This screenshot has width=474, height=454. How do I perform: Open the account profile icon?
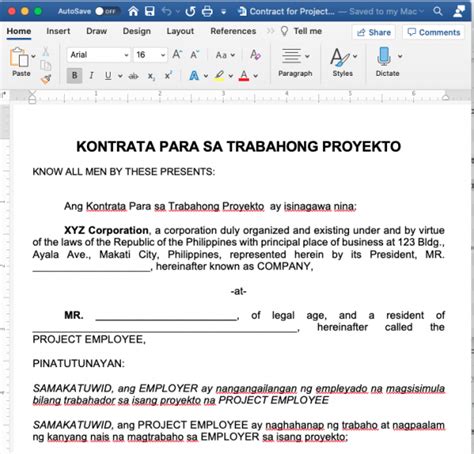point(459,11)
